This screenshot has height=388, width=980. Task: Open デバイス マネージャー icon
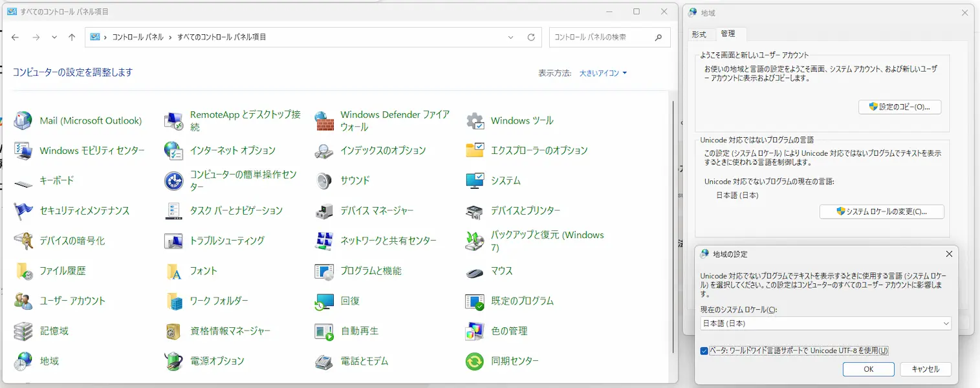pos(324,211)
